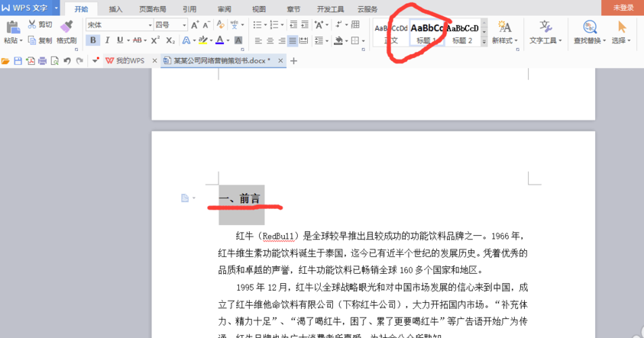The image size is (644, 338).
Task: Open the font name dropdown showing 宋体
Action: 118,25
